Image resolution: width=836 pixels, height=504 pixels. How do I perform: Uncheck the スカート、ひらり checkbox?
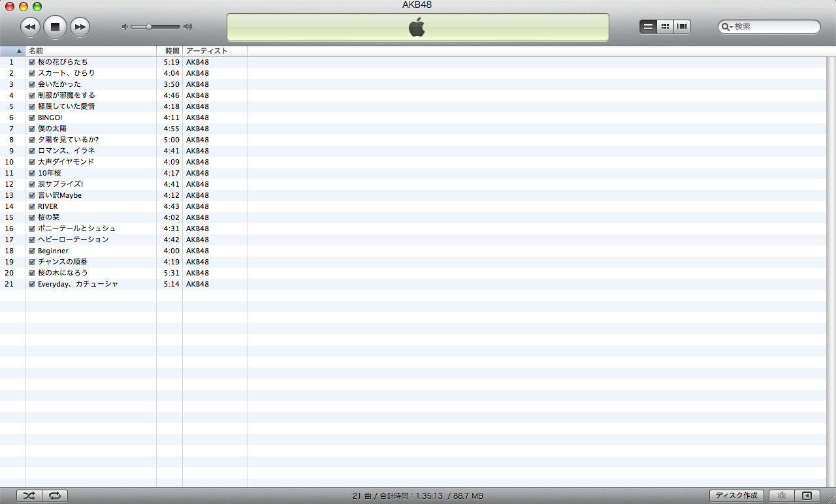click(x=31, y=73)
